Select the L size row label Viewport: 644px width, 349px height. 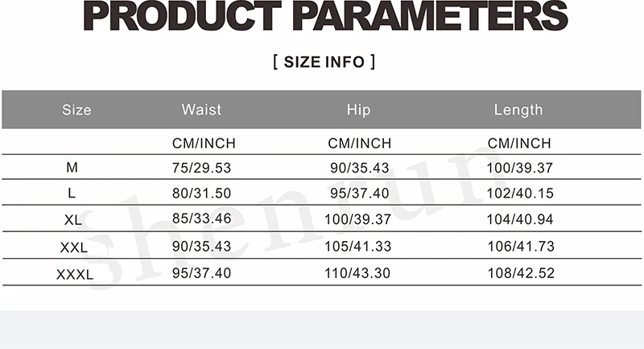point(72,193)
